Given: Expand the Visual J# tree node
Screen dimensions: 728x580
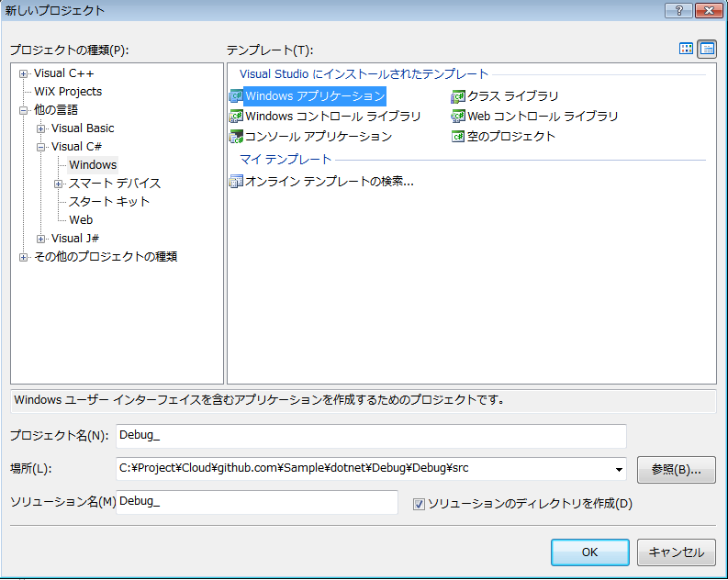Looking at the screenshot, I should (x=41, y=239).
